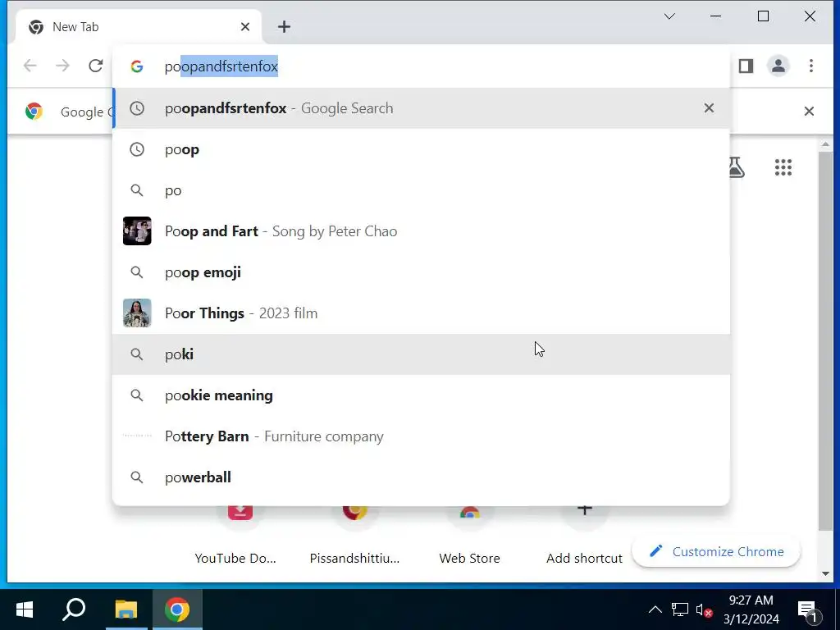Open the side panel icon
840x630 pixels.
coord(746,66)
